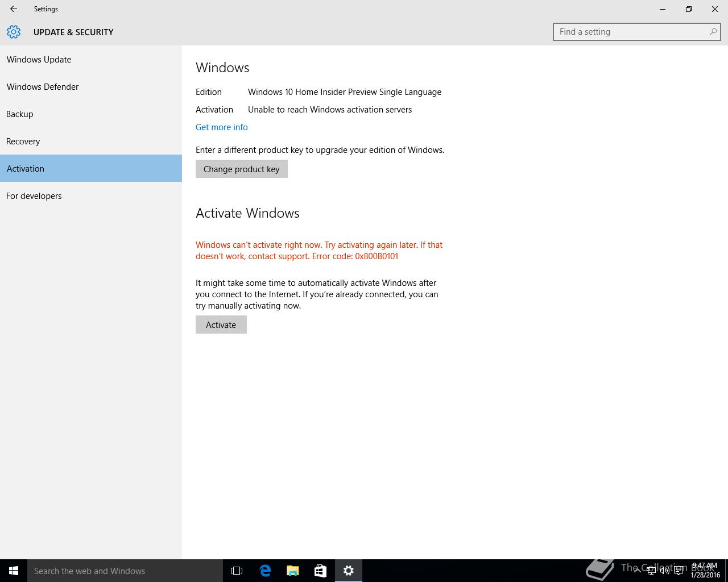Screen dimensions: 728x582
Task: Open the network status tray icon
Action: (x=651, y=571)
